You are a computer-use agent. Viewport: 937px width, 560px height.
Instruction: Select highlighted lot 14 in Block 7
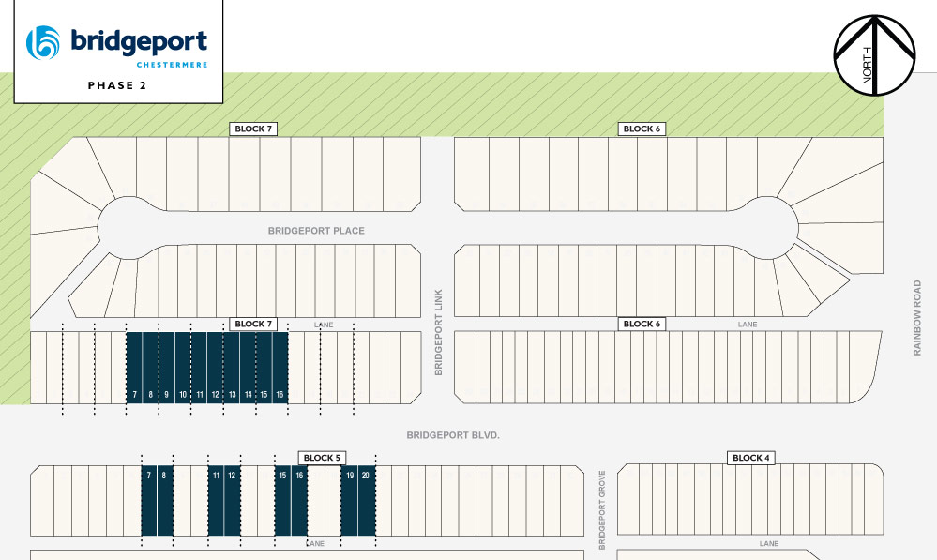pyautogui.click(x=249, y=369)
